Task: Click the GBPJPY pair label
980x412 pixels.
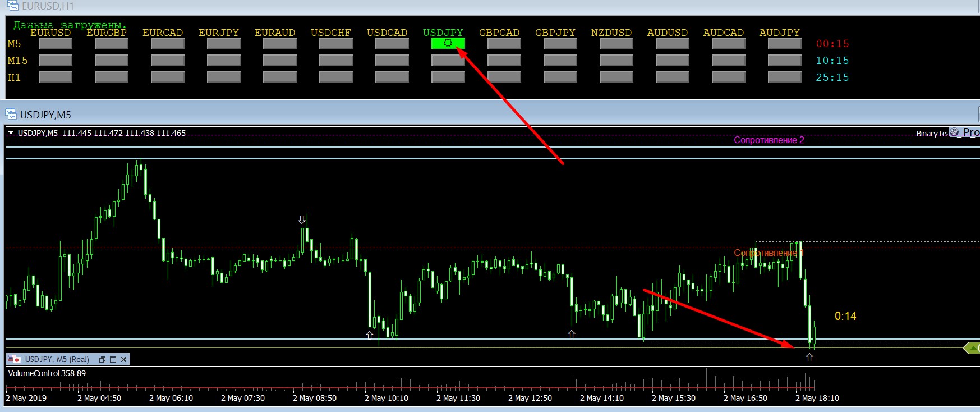Action: (x=555, y=33)
